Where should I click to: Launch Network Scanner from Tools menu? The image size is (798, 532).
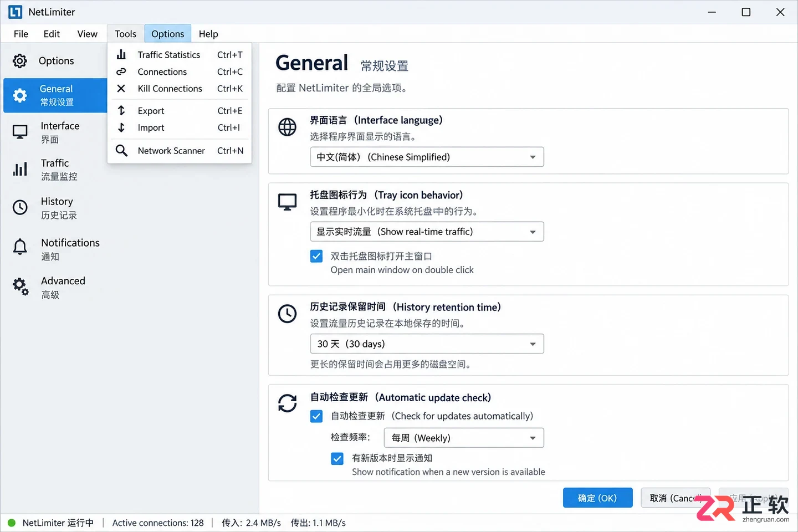(x=180, y=150)
